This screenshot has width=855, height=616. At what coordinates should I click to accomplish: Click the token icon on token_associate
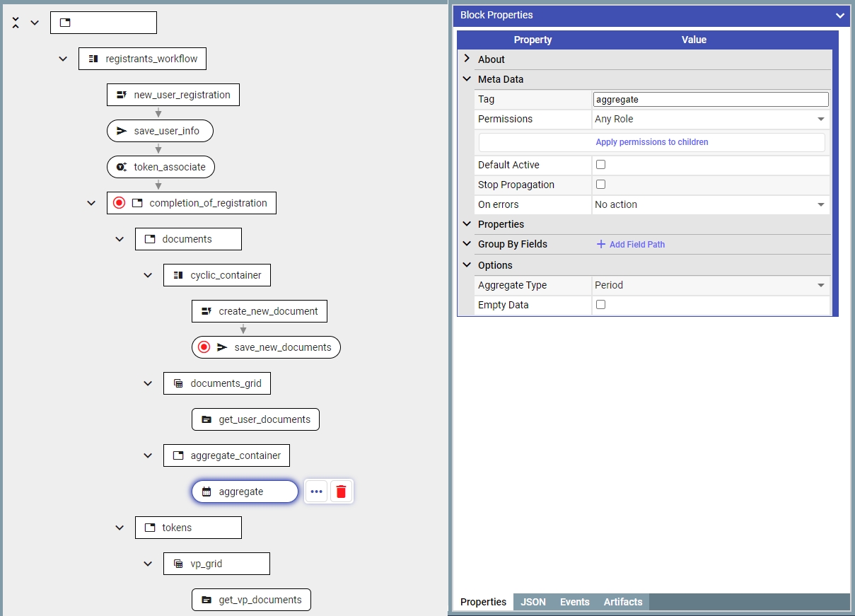[122, 167]
